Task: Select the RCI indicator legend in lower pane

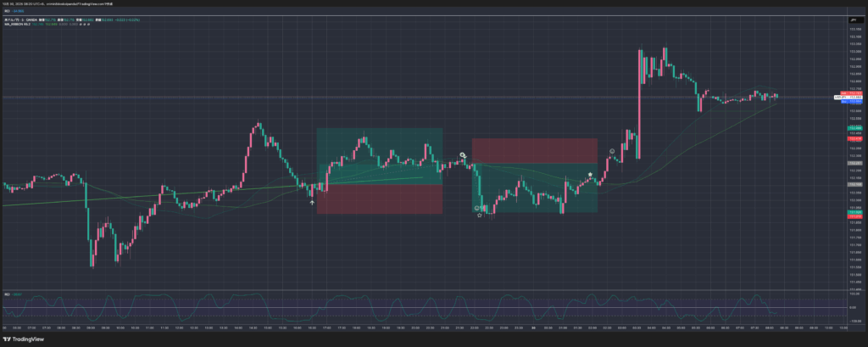Action: click(8, 294)
